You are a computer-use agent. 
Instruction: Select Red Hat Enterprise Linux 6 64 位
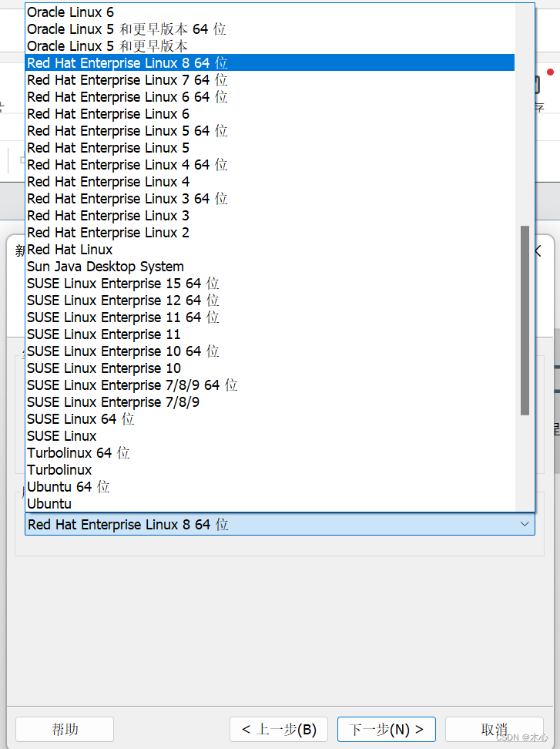pos(270,97)
